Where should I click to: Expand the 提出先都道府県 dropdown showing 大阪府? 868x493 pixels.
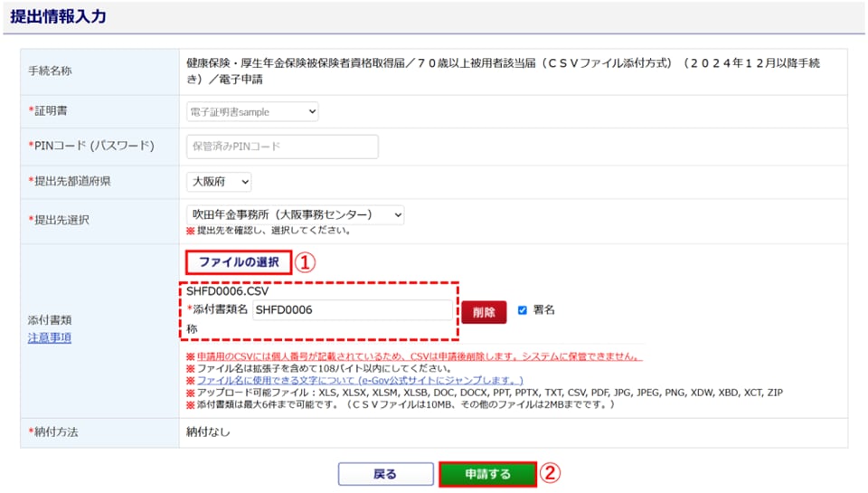(x=219, y=182)
